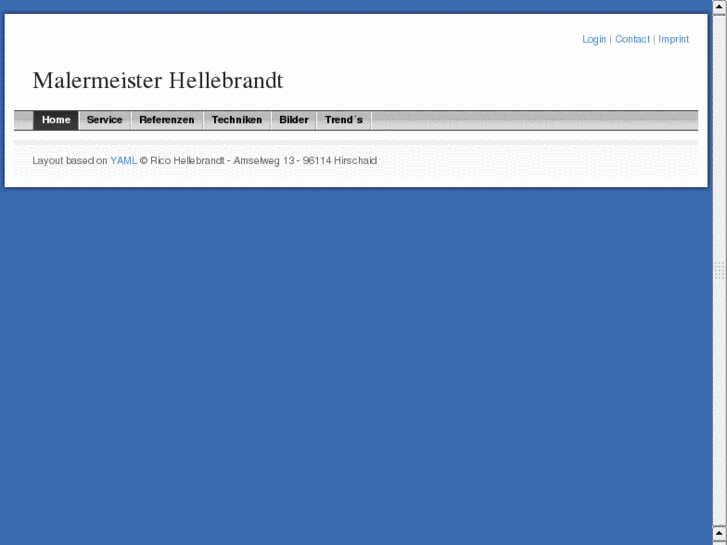The image size is (727, 545).
Task: Follow the YAML link in footer
Action: click(x=123, y=160)
